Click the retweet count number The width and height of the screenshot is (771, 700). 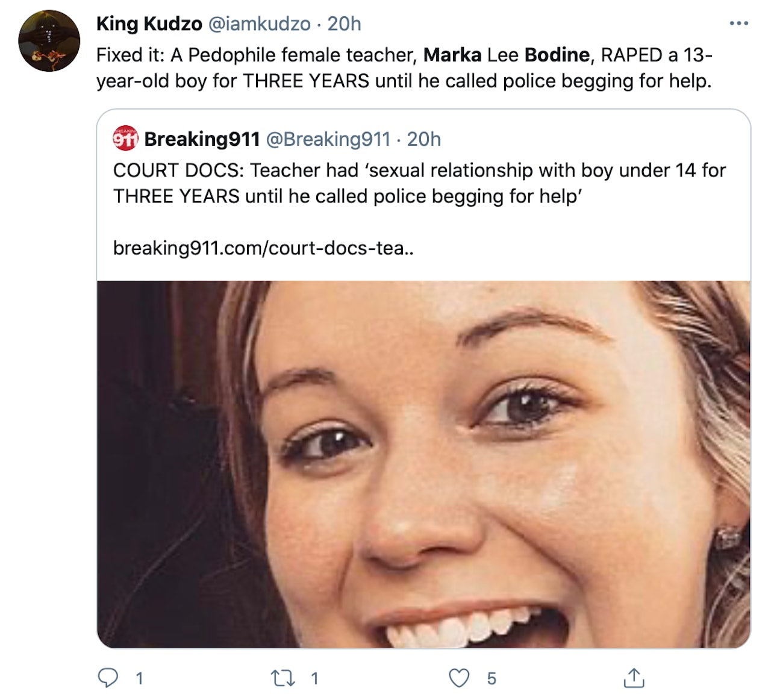pos(314,679)
